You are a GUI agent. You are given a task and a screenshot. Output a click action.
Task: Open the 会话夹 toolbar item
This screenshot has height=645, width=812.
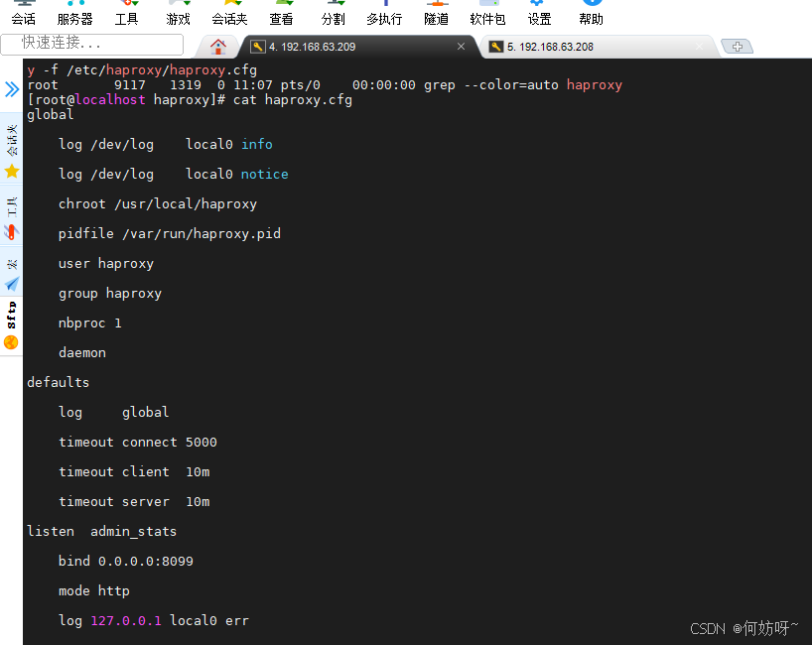[x=229, y=14]
